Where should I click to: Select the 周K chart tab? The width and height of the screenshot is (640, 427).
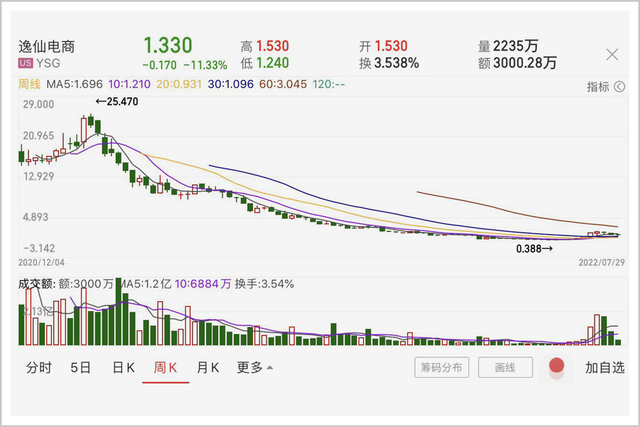point(165,367)
